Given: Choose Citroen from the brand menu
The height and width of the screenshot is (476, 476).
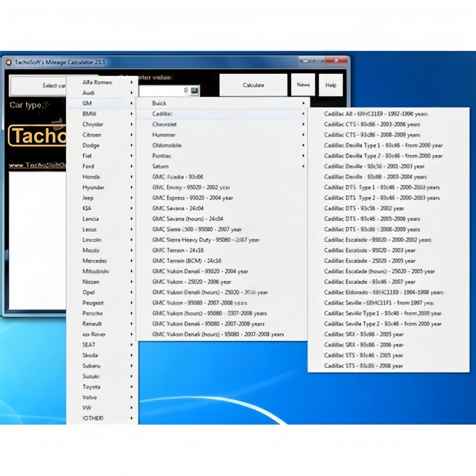Looking at the screenshot, I should coord(102,135).
